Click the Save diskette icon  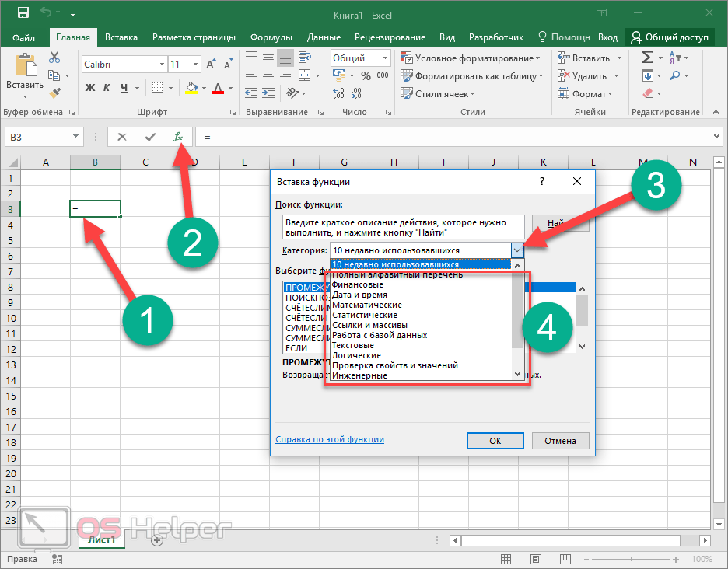click(23, 13)
